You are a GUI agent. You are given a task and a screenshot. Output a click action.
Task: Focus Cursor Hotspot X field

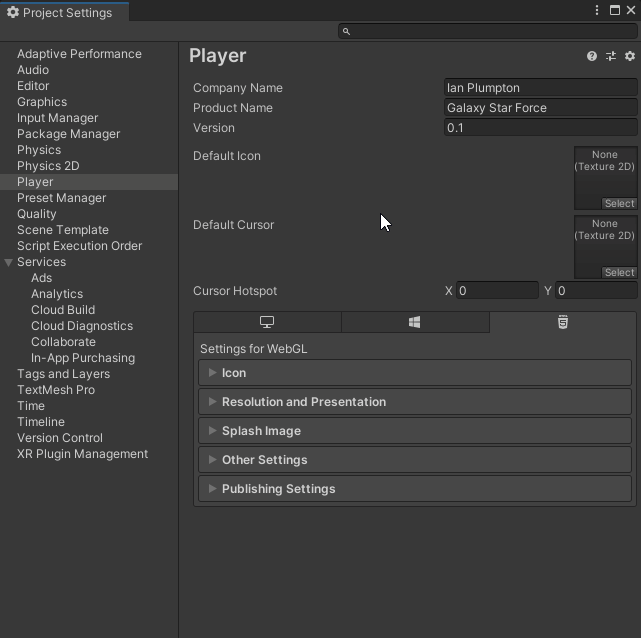(x=497, y=291)
